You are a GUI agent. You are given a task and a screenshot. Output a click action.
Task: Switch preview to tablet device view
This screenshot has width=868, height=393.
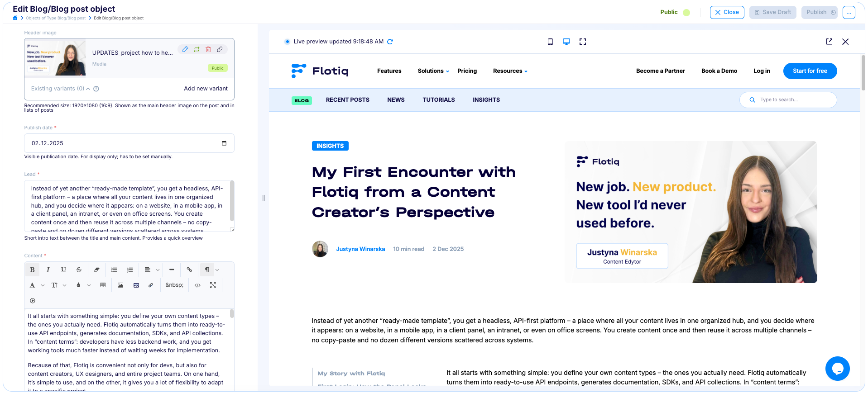tap(550, 42)
